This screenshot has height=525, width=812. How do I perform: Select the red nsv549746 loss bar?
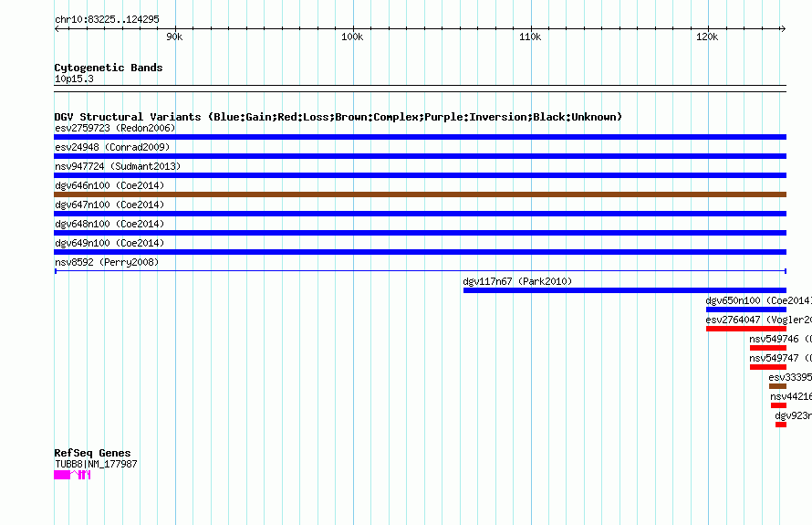(x=768, y=348)
